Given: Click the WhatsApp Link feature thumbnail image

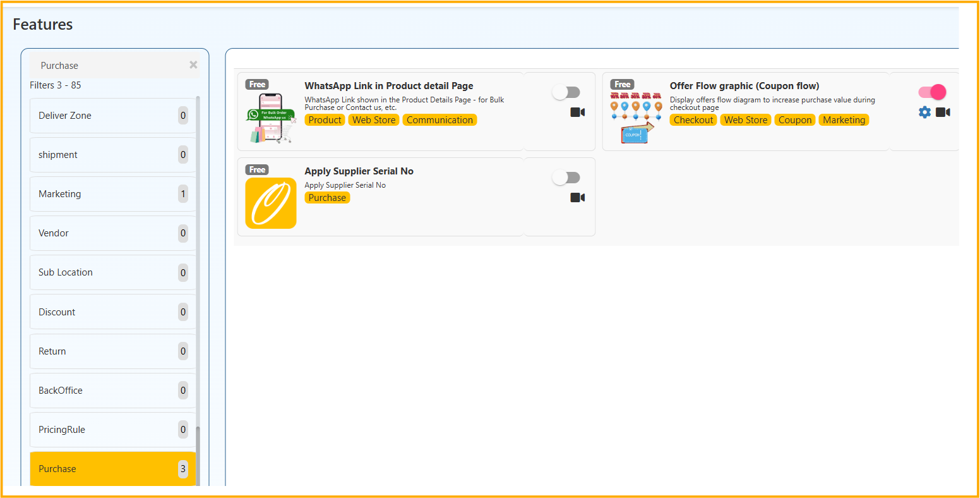Looking at the screenshot, I should pyautogui.click(x=271, y=118).
